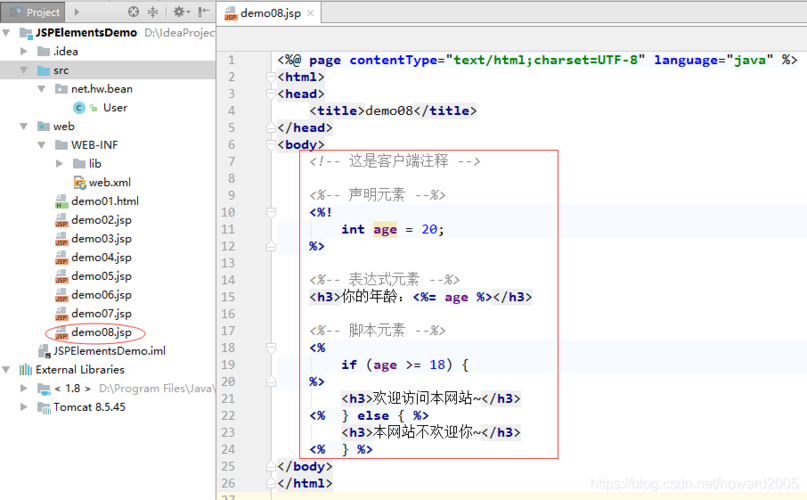Collapse the JSPElementsDemo project node
This screenshot has height=500, width=807.
point(6,33)
